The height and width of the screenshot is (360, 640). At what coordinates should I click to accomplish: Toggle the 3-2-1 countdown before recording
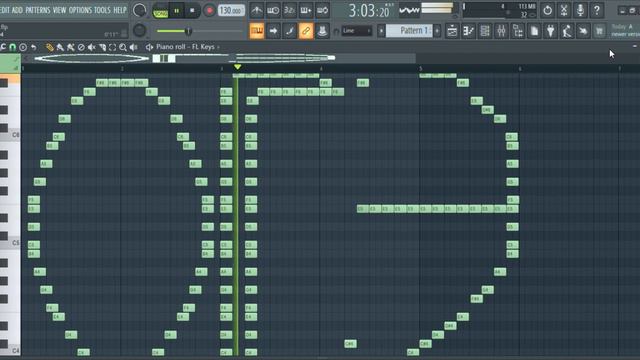tap(289, 10)
